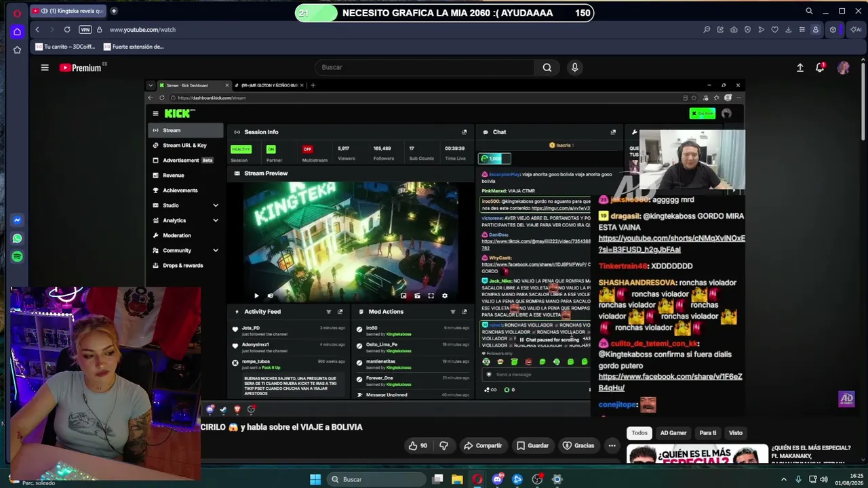Image resolution: width=868 pixels, height=488 pixels.
Task: Click the taskbar Buscar search box
Action: coord(376,479)
